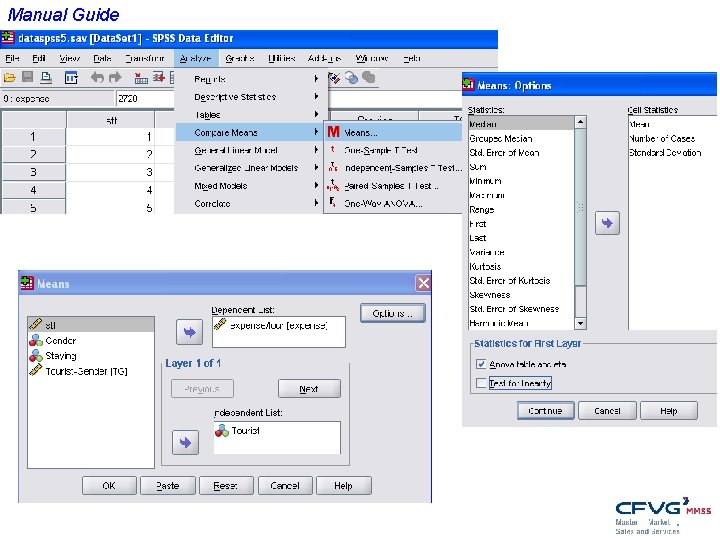
Task: Click the One-Sample T Test icon
Action: 333,150
